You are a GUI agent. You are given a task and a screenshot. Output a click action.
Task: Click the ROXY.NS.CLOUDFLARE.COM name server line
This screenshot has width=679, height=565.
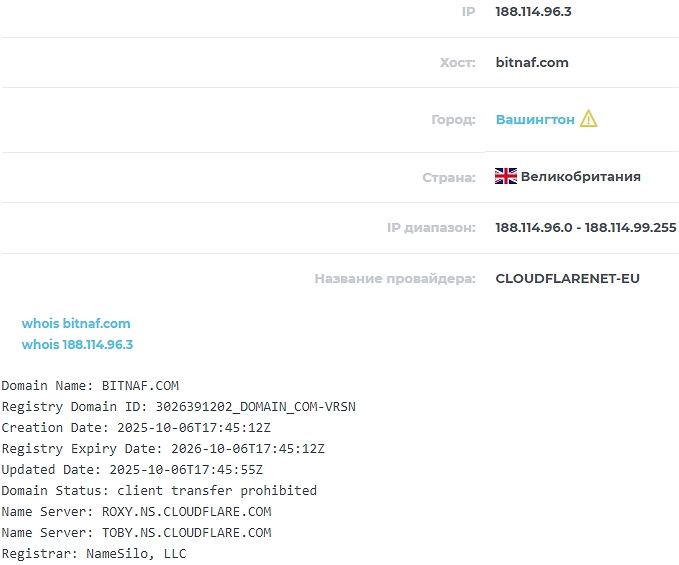136,511
